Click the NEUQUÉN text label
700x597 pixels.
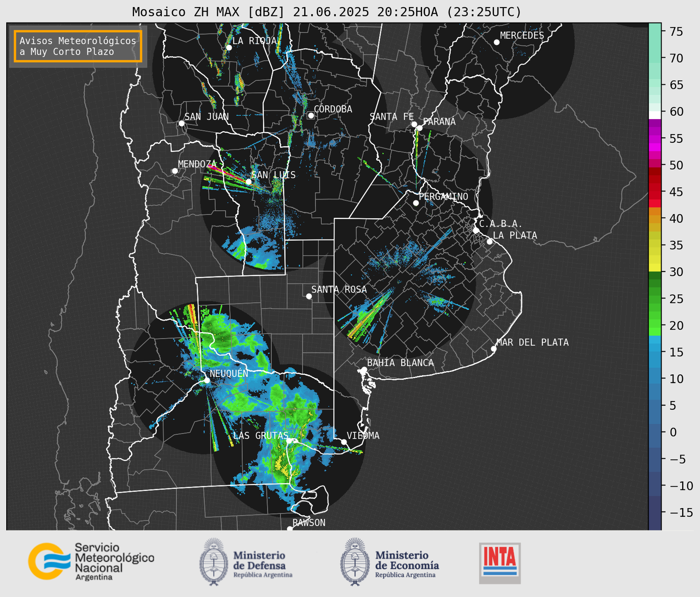[x=229, y=374]
